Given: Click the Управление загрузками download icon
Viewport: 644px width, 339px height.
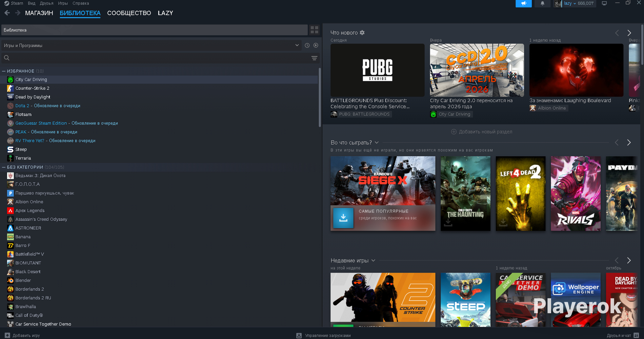Looking at the screenshot, I should [x=299, y=335].
